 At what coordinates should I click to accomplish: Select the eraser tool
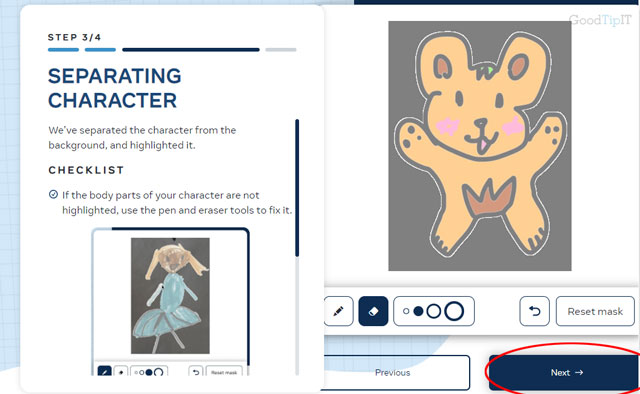(373, 311)
